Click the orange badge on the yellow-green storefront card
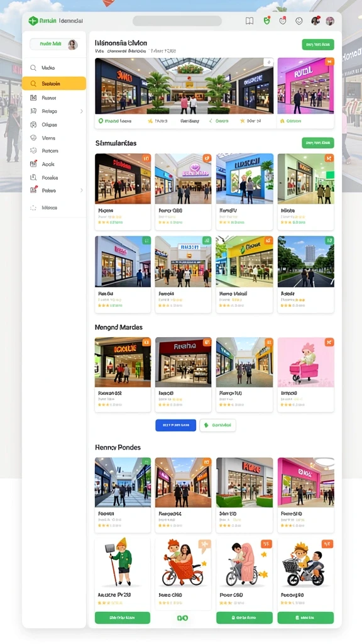Screen dimensions: 362x644 (x=268, y=240)
